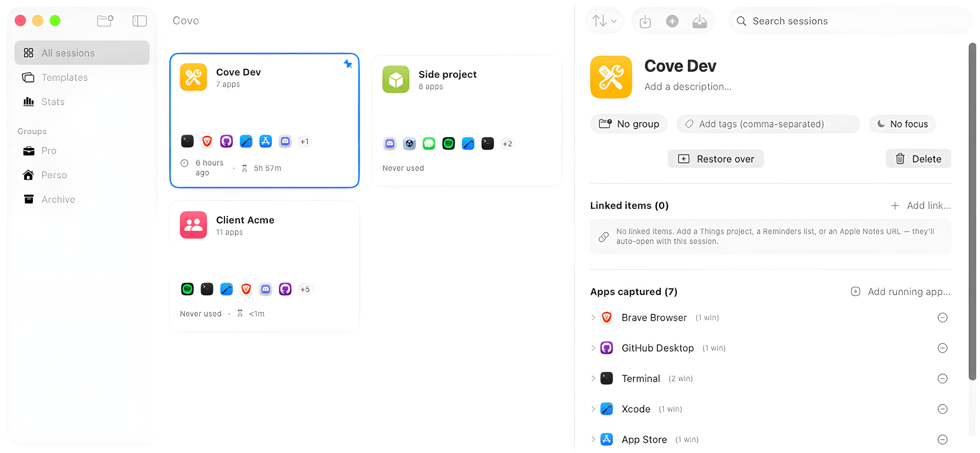Click Add running app... button
Screen dimensions: 980x453
(x=900, y=292)
